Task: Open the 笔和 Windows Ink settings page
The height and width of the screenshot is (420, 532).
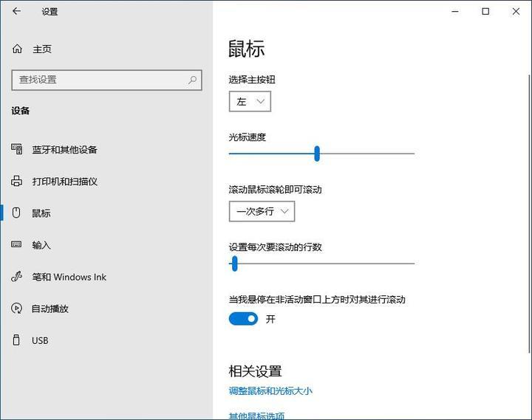Action: pos(69,277)
